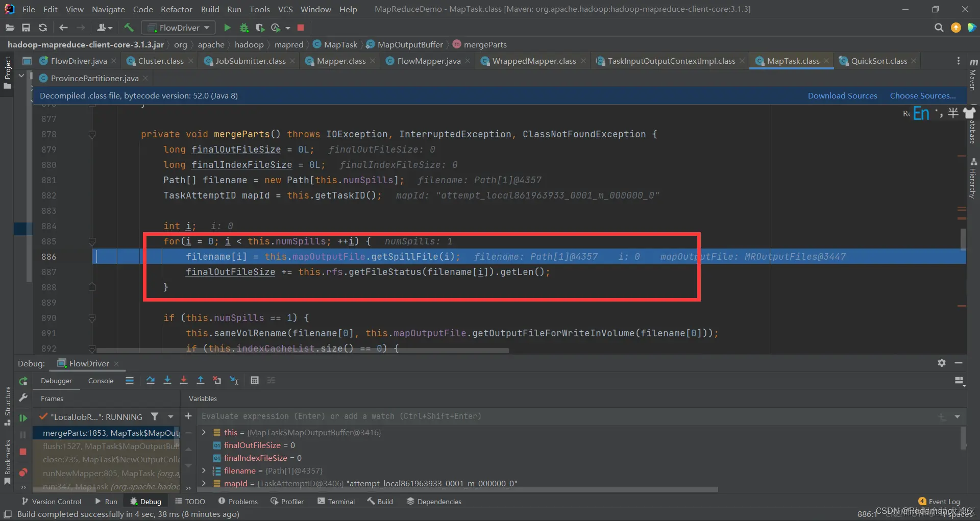The height and width of the screenshot is (521, 980).
Task: Click Show Execution Point lines icon
Action: pyautogui.click(x=130, y=380)
